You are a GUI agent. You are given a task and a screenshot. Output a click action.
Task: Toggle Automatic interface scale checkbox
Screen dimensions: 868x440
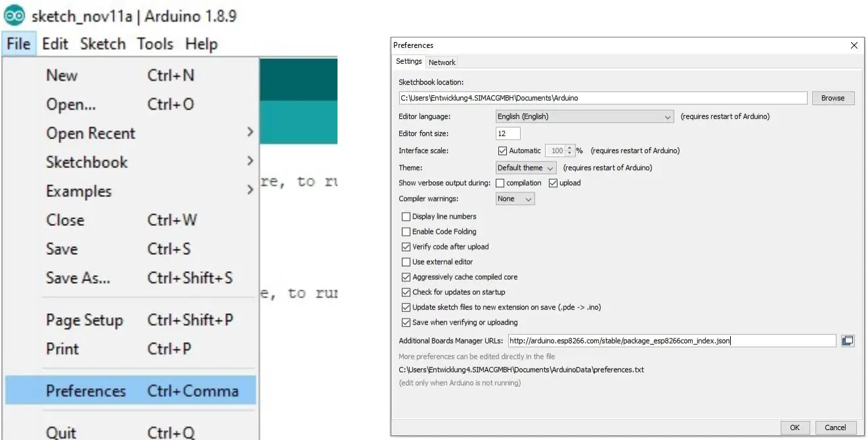[503, 150]
